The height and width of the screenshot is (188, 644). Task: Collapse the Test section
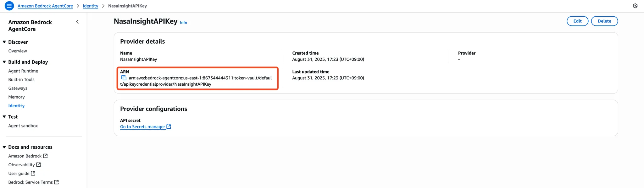(x=4, y=116)
